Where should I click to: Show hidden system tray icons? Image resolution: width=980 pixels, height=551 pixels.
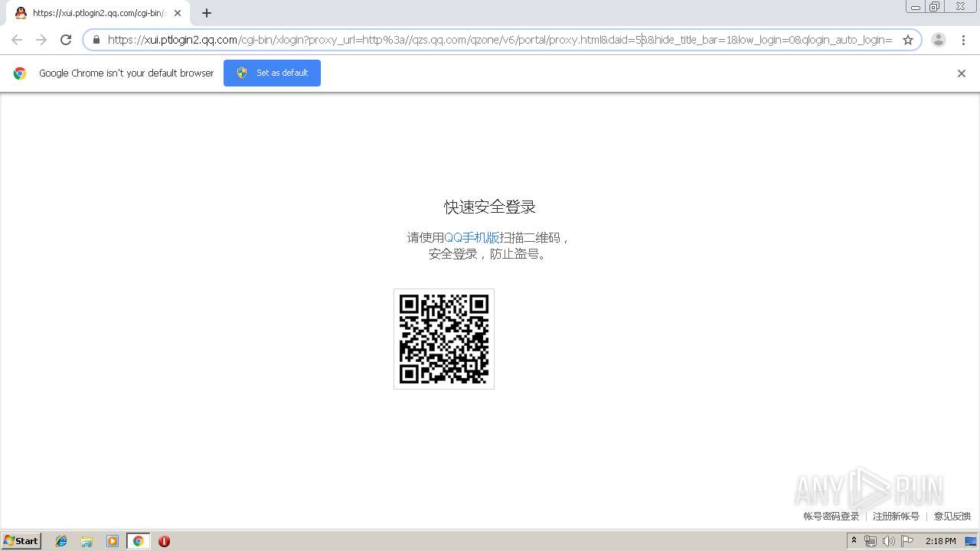(x=854, y=541)
